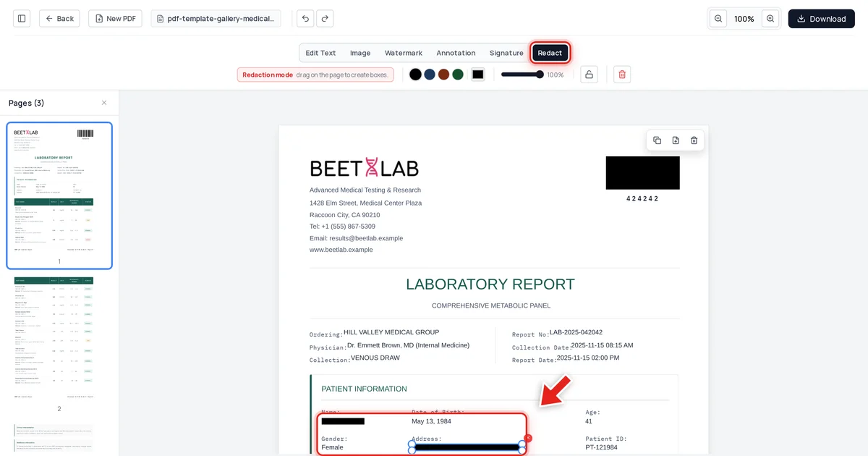Go back with the Back button
Screen dimensions: 868x456
[x=59, y=19]
